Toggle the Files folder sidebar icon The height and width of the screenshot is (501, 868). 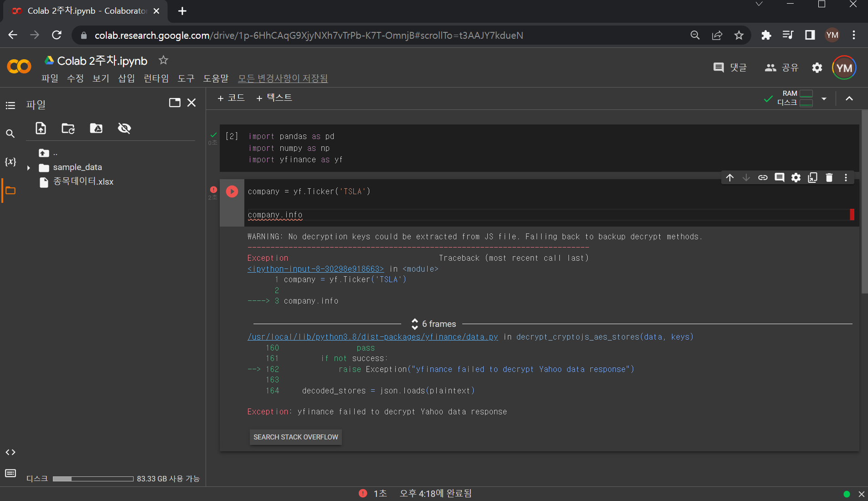coord(10,191)
